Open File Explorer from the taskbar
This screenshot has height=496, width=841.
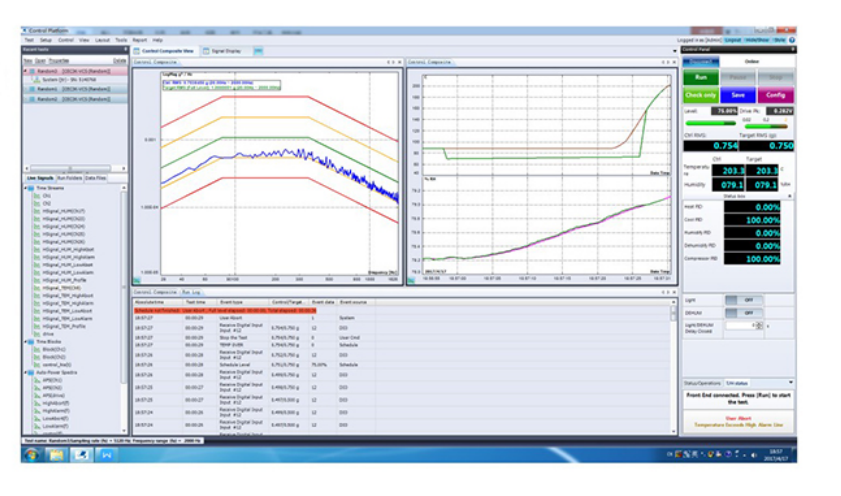click(56, 455)
